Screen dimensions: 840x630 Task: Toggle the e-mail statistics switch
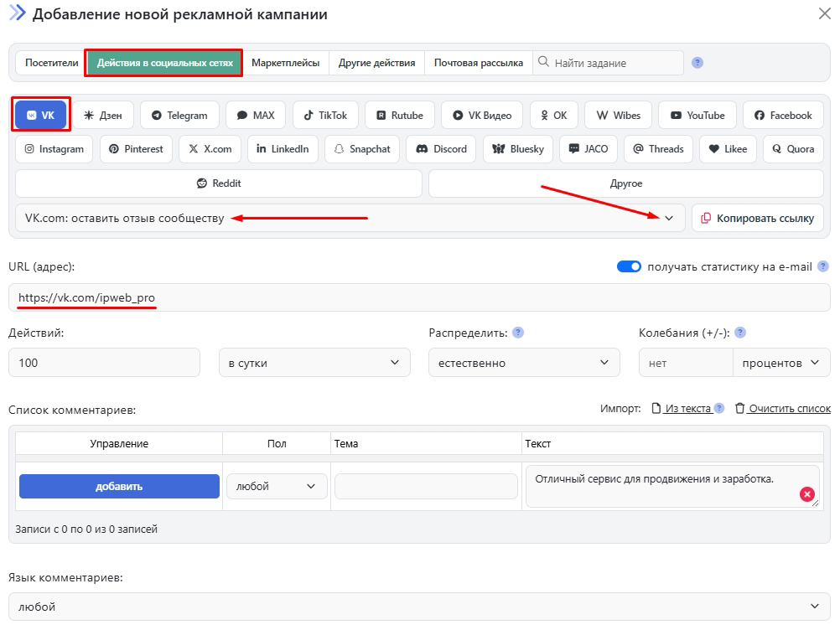pos(629,266)
